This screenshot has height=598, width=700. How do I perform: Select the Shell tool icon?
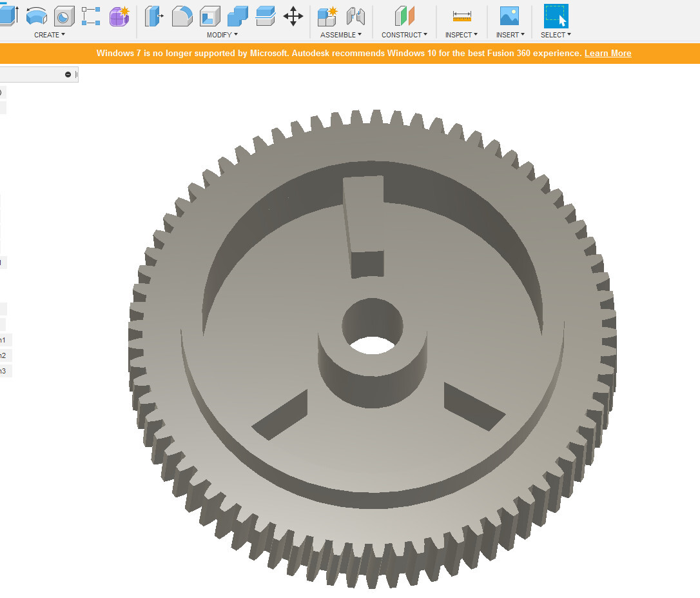point(210,17)
